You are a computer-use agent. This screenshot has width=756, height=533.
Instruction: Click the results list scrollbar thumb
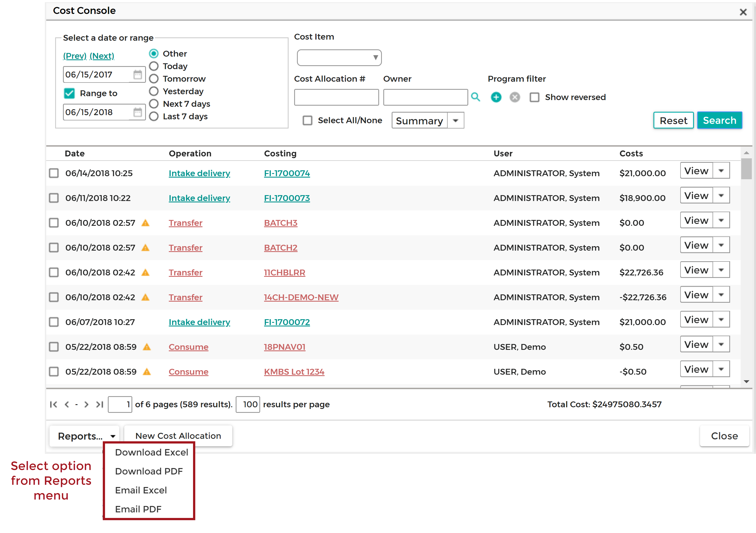coord(746,169)
